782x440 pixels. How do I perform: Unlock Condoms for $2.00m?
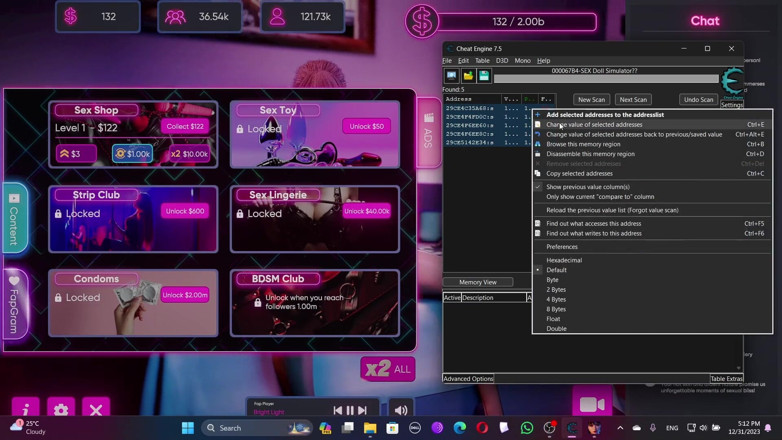point(185,295)
